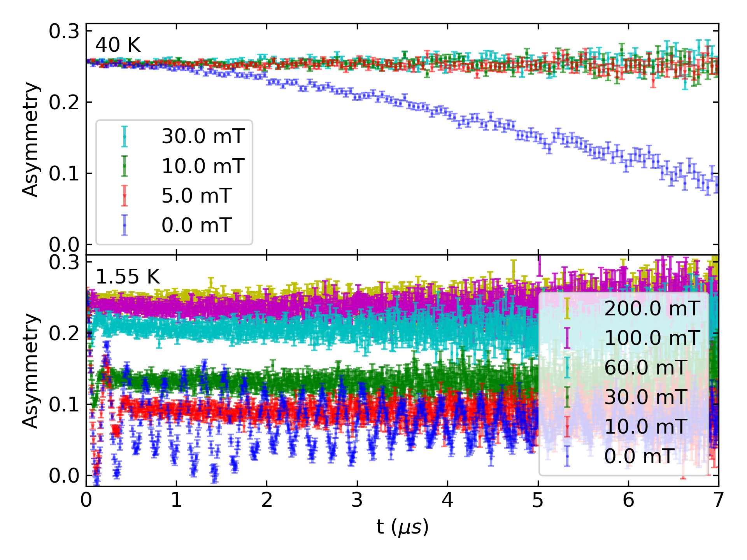Screen dimensions: 747x560
Task: Click the 100.0 mT magenta marker in the bottom legend
Action: [567, 338]
